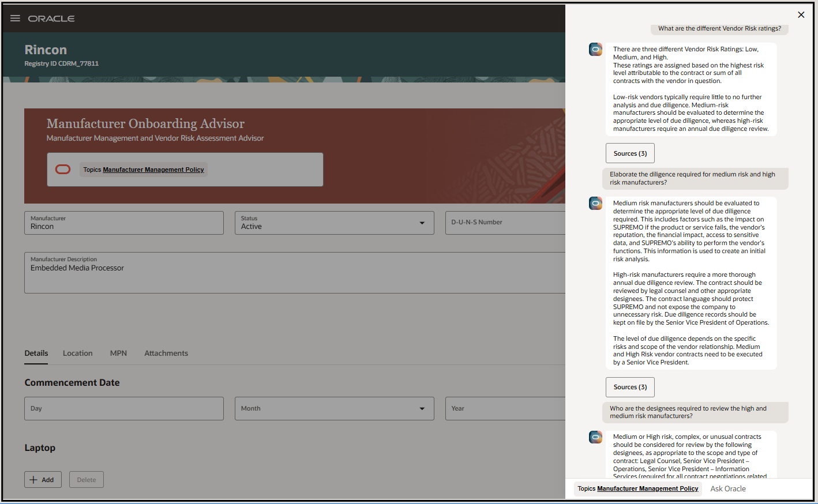Open Sources (3) under Vendor Risk ratings answer
Screen dimensions: 818x504
click(630, 153)
